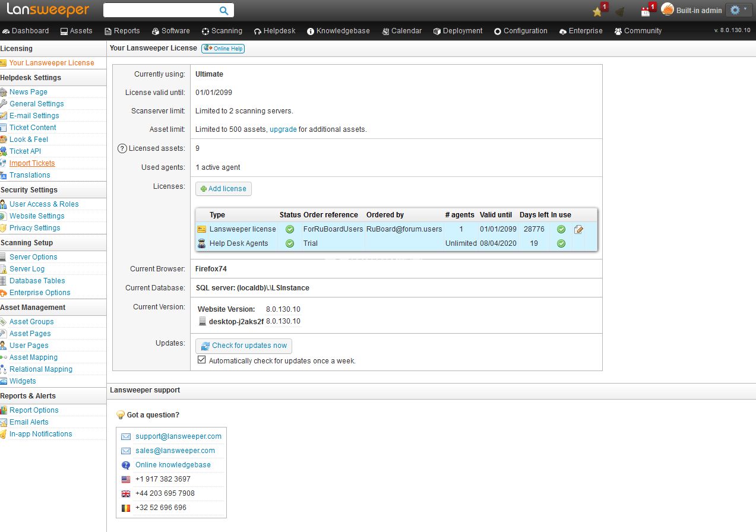The width and height of the screenshot is (756, 532).
Task: Open the settings gear dropdown
Action: click(x=739, y=10)
